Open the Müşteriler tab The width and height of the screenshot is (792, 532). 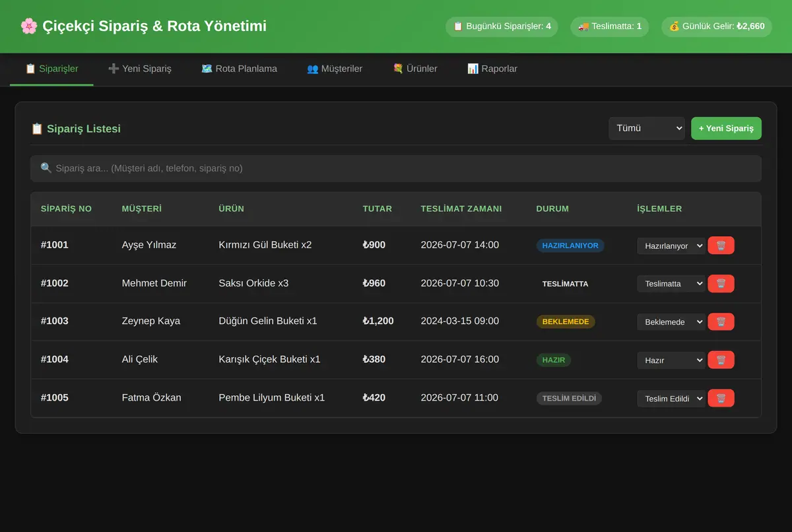click(x=335, y=69)
